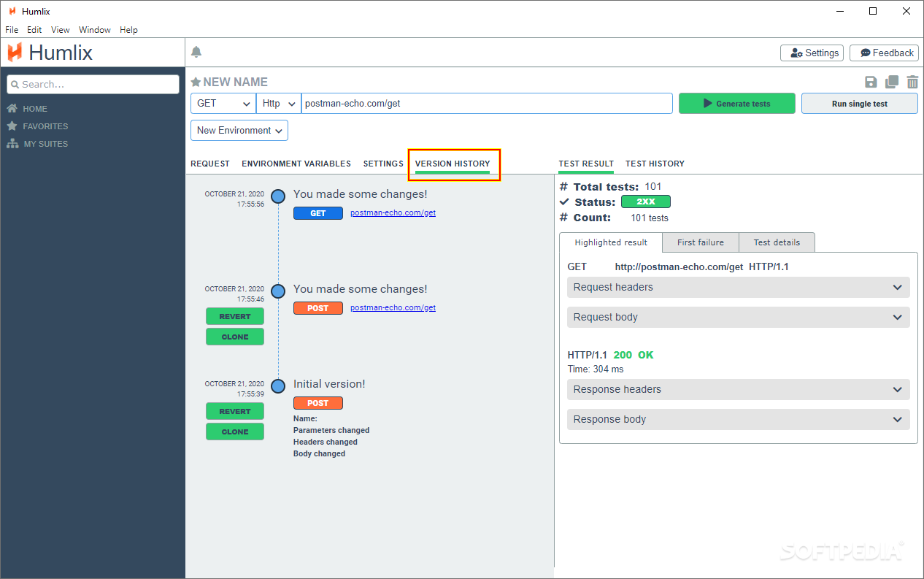The height and width of the screenshot is (579, 924).
Task: Click the URL field postman-echo.com/get
Action: tap(487, 104)
